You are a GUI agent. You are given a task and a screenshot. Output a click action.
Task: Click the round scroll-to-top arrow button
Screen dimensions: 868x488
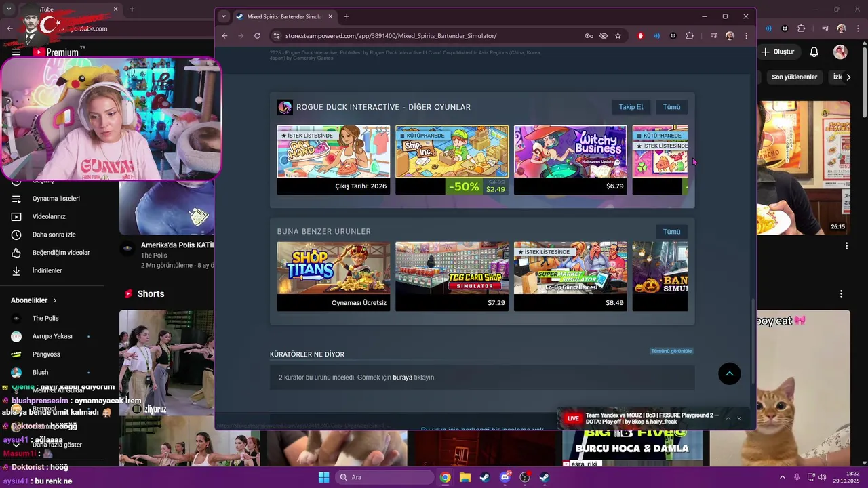730,373
